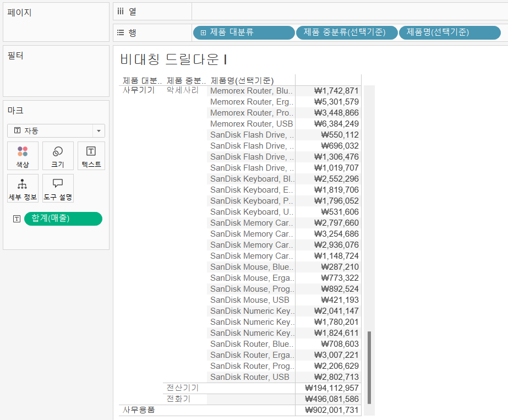Viewport: 508px width, 420px height.
Task: Click the SanDisk Mouse, USB row
Action: (x=250, y=300)
